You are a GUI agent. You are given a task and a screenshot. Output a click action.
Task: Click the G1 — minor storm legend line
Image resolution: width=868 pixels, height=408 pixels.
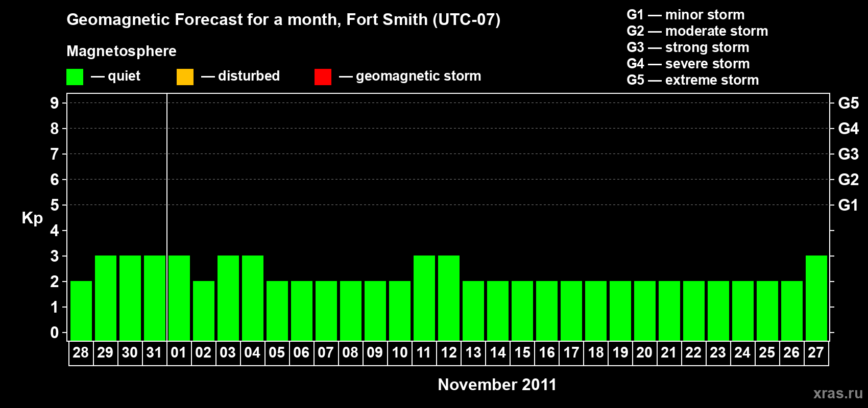coord(685,15)
